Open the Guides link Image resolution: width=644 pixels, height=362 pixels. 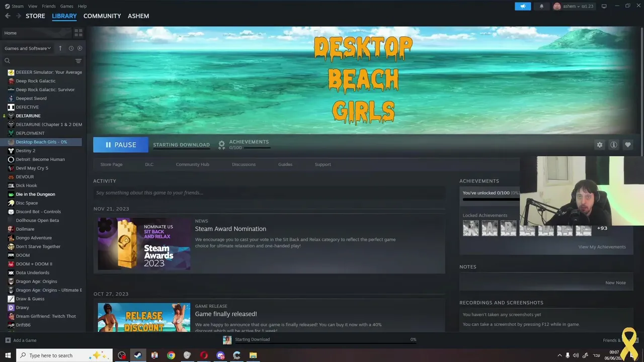coord(285,164)
